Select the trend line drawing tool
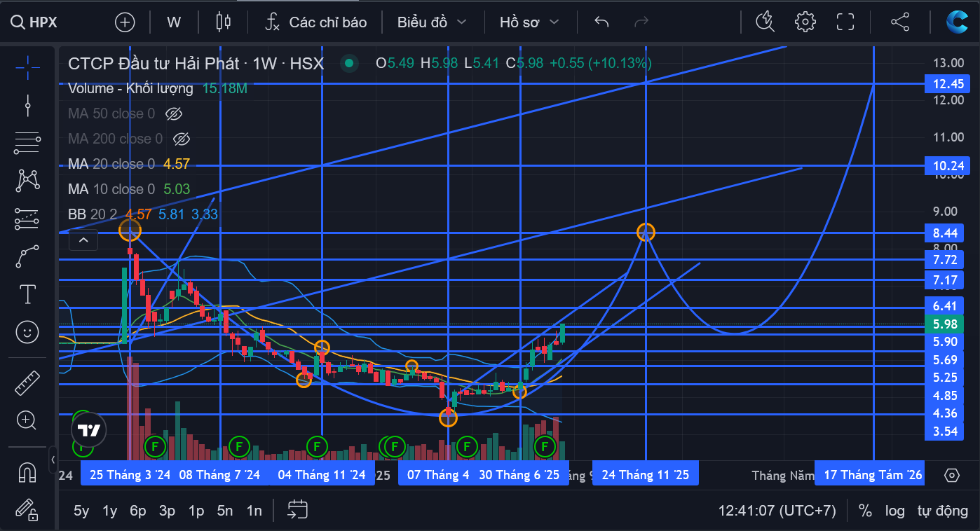The width and height of the screenshot is (980, 531). (x=27, y=105)
